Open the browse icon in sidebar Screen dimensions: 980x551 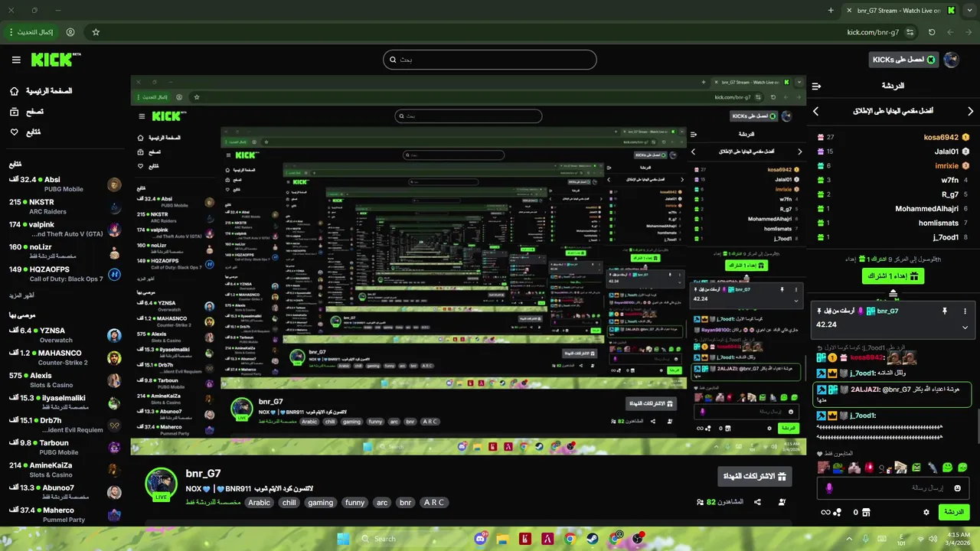tap(15, 112)
